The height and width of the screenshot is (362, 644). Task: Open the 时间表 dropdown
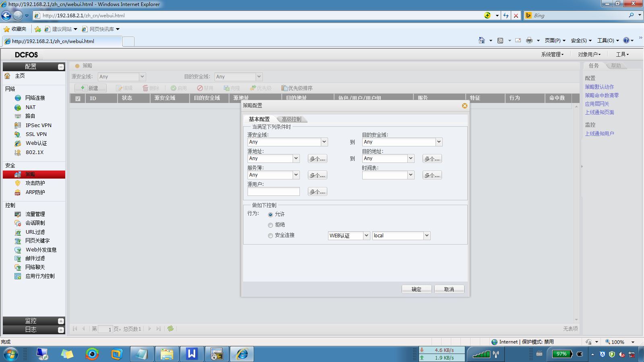point(411,175)
